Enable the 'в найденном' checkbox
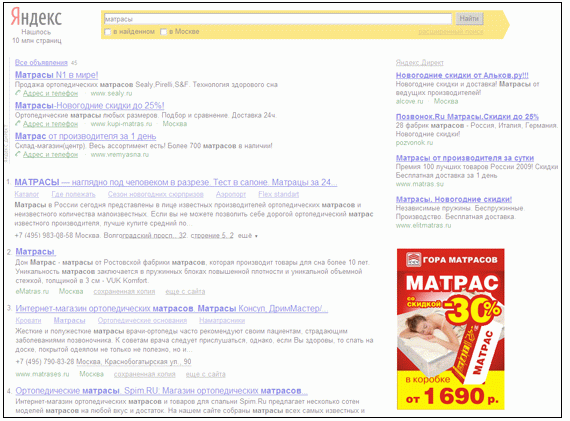 point(108,32)
